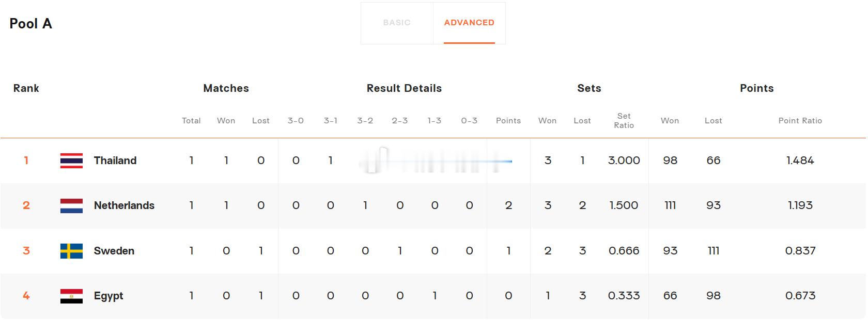This screenshot has height=320, width=868.
Task: Click the Result Details header
Action: (x=404, y=88)
